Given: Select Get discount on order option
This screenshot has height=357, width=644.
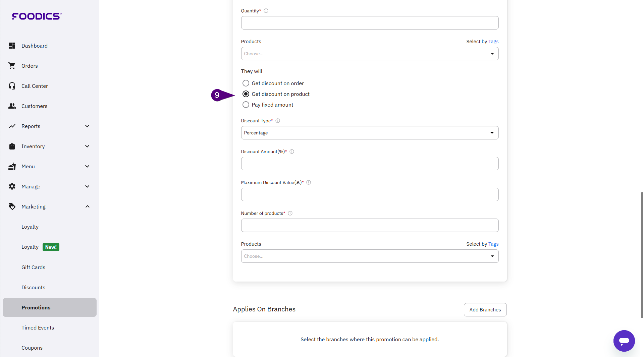Looking at the screenshot, I should point(246,83).
